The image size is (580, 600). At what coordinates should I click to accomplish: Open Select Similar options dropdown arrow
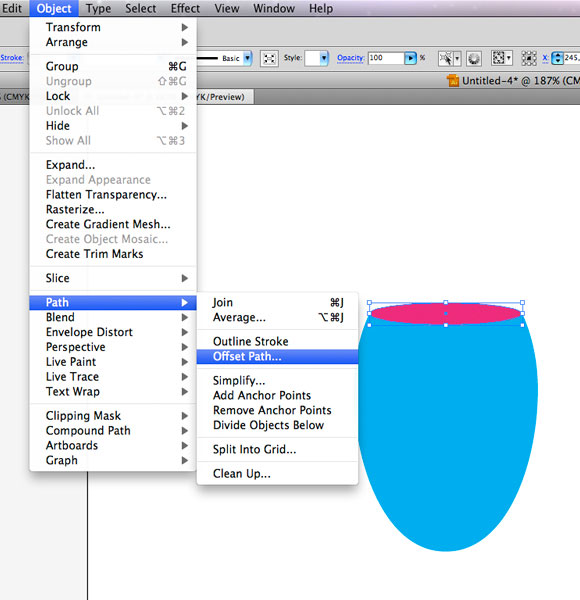click(x=457, y=59)
